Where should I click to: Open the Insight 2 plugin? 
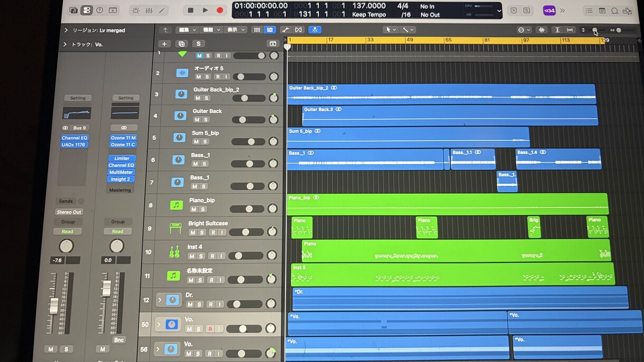pyautogui.click(x=120, y=179)
